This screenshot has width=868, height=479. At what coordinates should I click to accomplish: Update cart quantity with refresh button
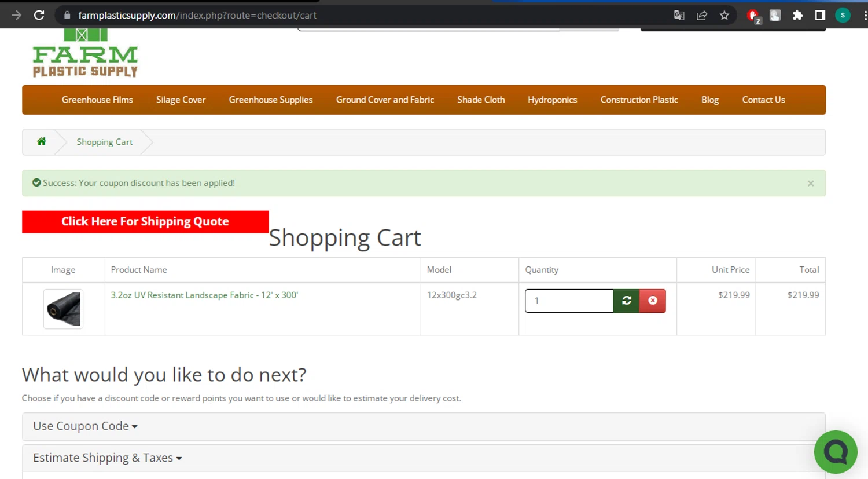coord(626,301)
